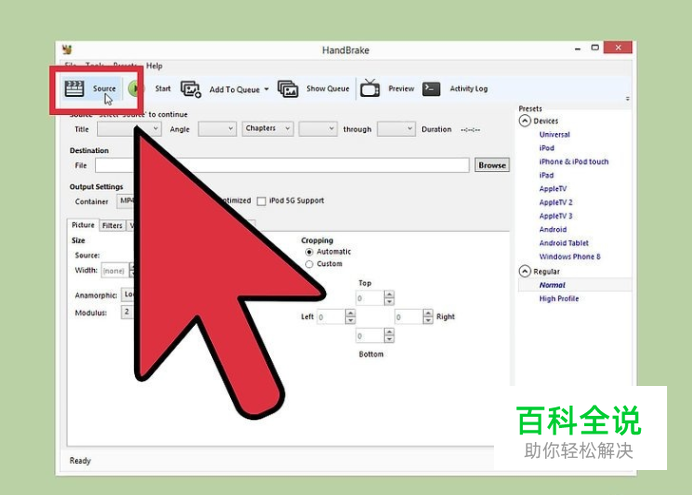
Task: Open the chapter end dropdown after through
Action: [396, 129]
